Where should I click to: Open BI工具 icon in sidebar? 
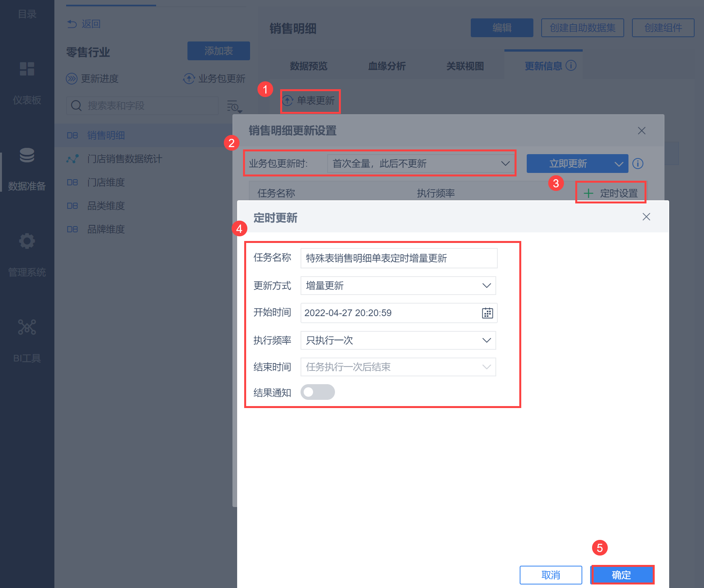(27, 327)
